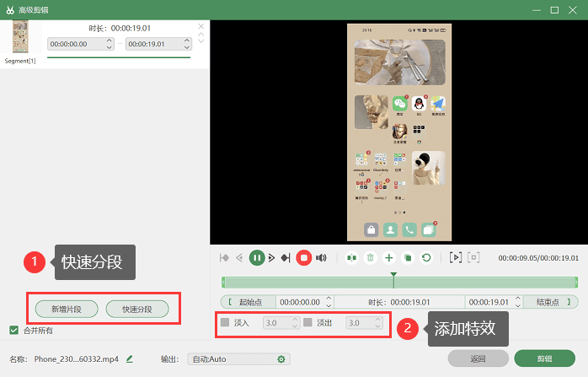The width and height of the screenshot is (588, 377).
Task: Click segment start time field 00:00:00.00 in list
Action: pos(81,44)
